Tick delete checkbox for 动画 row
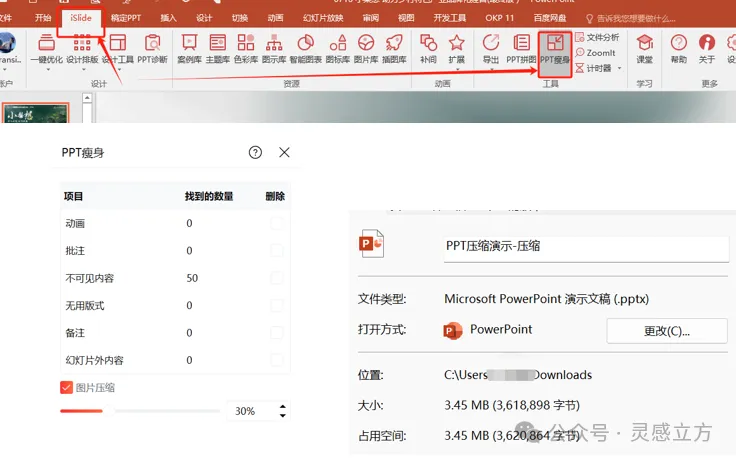The height and width of the screenshot is (462, 736). tap(276, 223)
